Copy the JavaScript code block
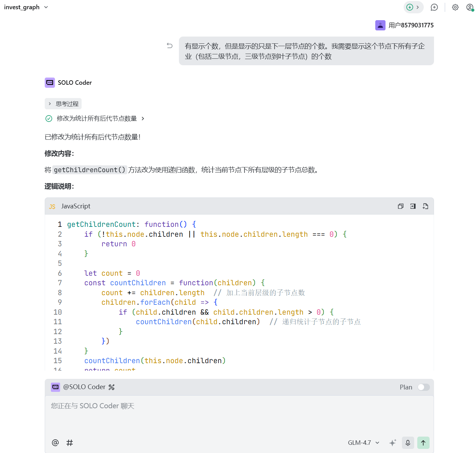The image size is (476, 453). (401, 206)
